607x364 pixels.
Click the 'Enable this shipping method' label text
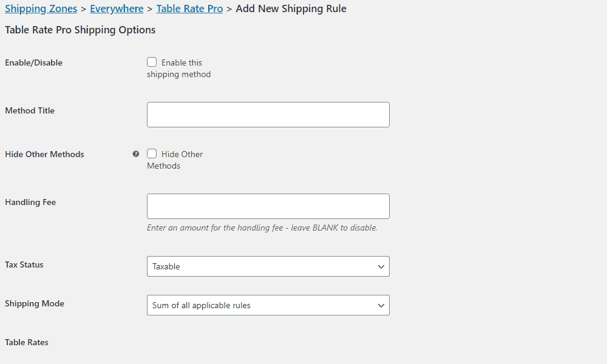click(179, 69)
